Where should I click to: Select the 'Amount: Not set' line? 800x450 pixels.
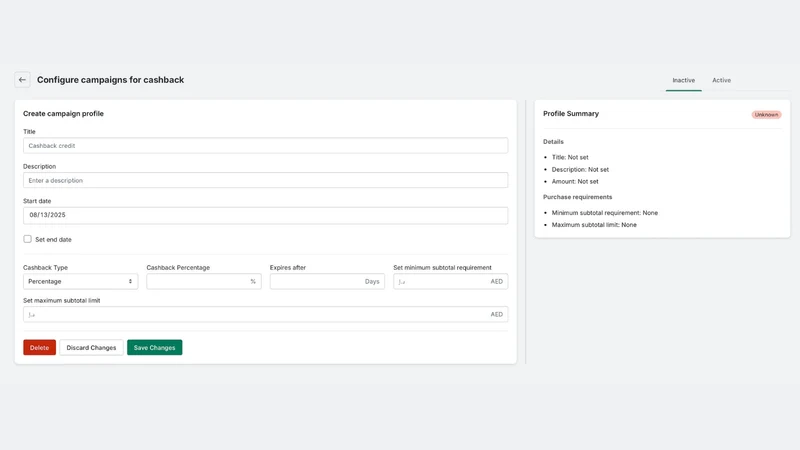click(575, 181)
